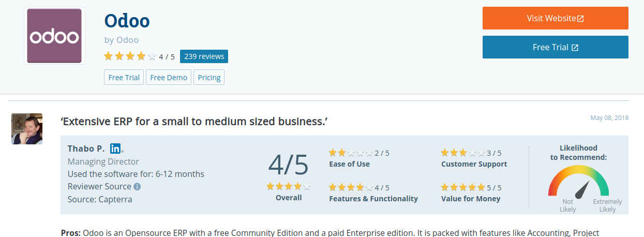The width and height of the screenshot is (644, 237).
Task: Click the Ease of Use star rating
Action: (351, 153)
